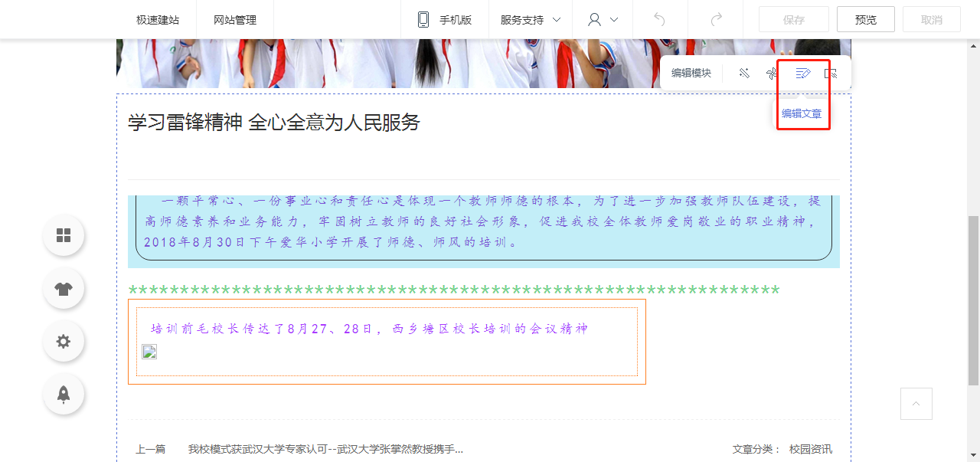Click the 预览 button
This screenshot has height=462, width=980.
866,20
